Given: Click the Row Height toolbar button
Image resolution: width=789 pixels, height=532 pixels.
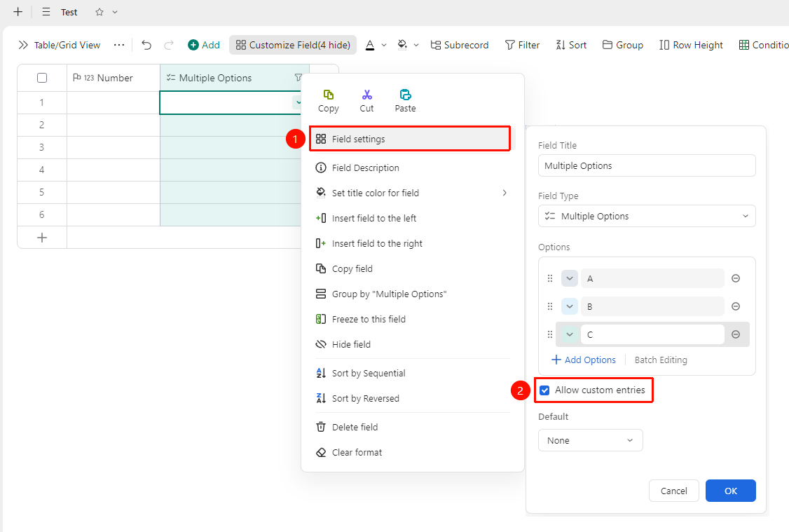Looking at the screenshot, I should coord(691,45).
